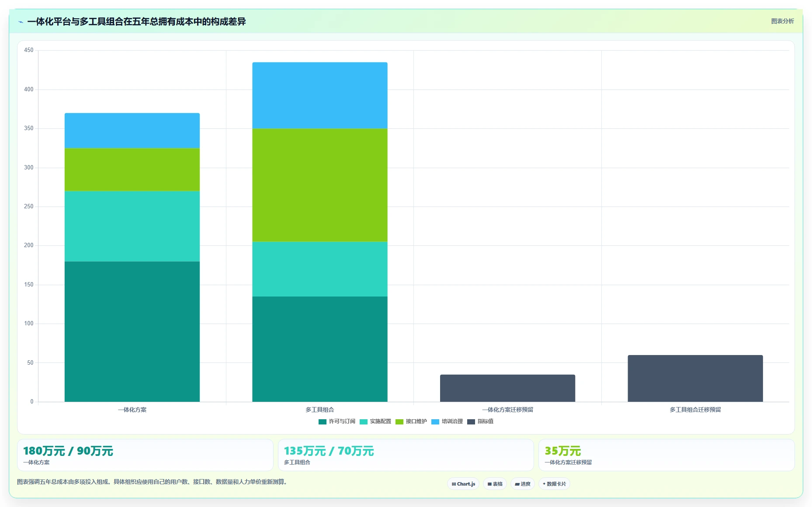Click the 150 y-axis tick value
812x507 pixels.
pyautogui.click(x=29, y=285)
